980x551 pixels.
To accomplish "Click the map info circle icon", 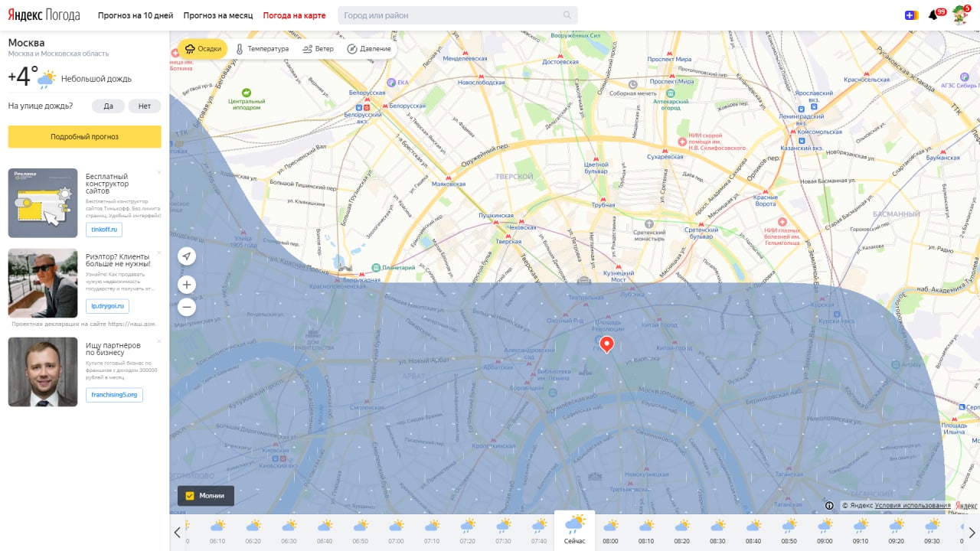I will tap(829, 505).
